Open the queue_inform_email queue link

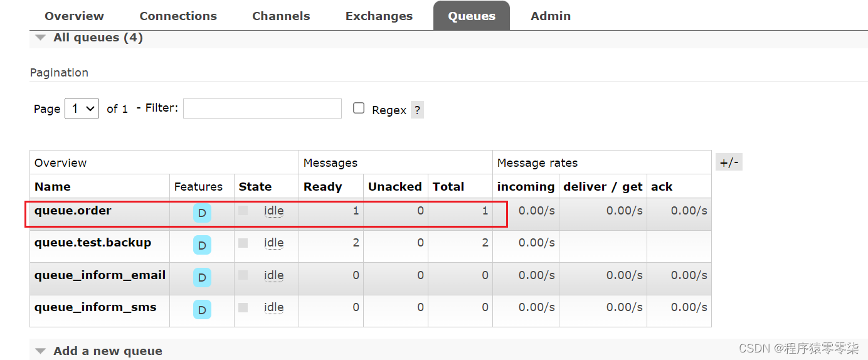(x=100, y=275)
